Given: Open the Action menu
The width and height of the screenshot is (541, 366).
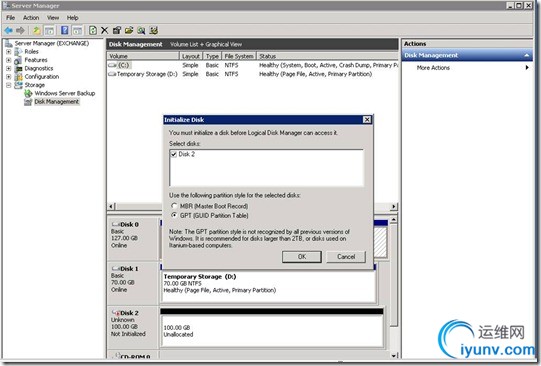Looking at the screenshot, I should point(31,18).
